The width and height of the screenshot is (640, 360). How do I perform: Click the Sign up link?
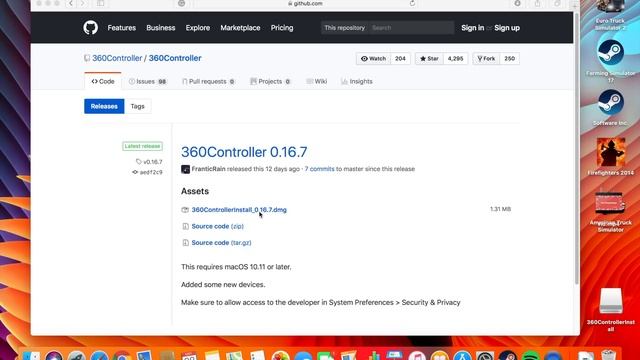(507, 28)
